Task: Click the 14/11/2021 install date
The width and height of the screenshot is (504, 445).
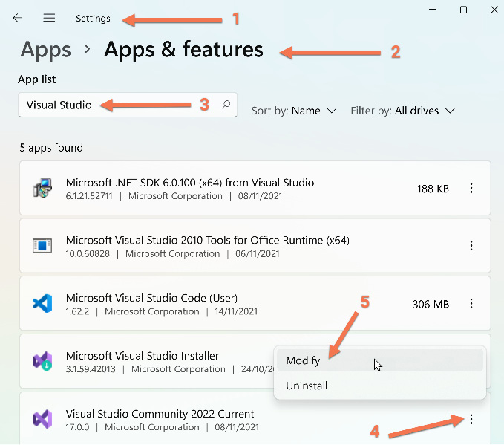Action: click(236, 311)
